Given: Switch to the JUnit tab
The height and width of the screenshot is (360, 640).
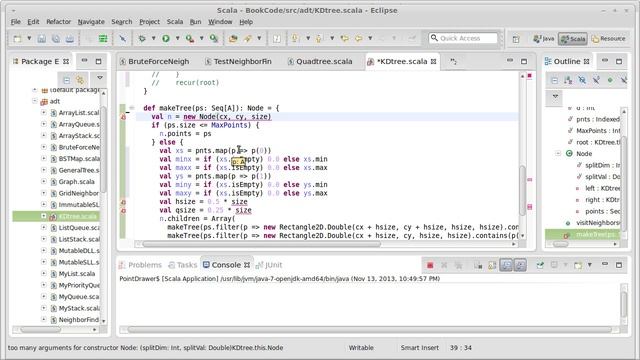Looking at the screenshot, I should (269, 265).
